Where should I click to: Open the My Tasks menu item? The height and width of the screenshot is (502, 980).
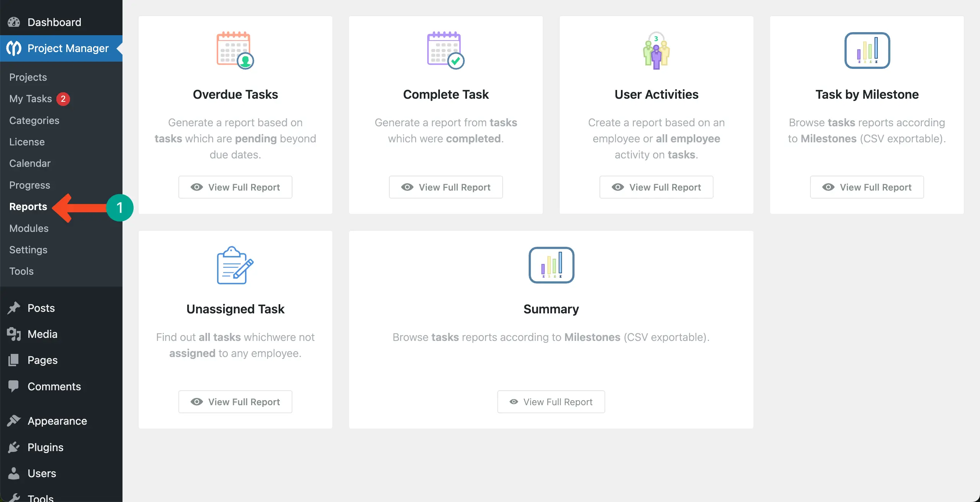tap(30, 99)
